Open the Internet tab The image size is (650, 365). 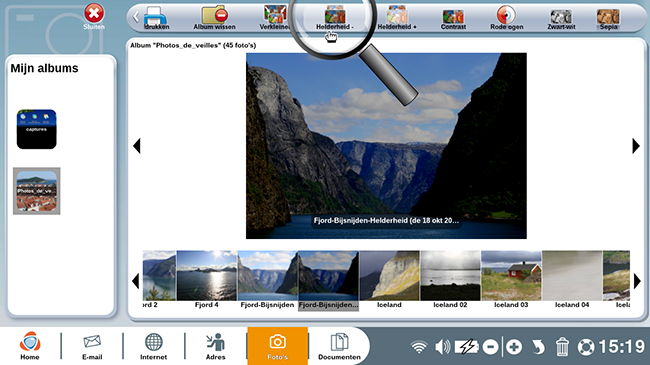(153, 347)
